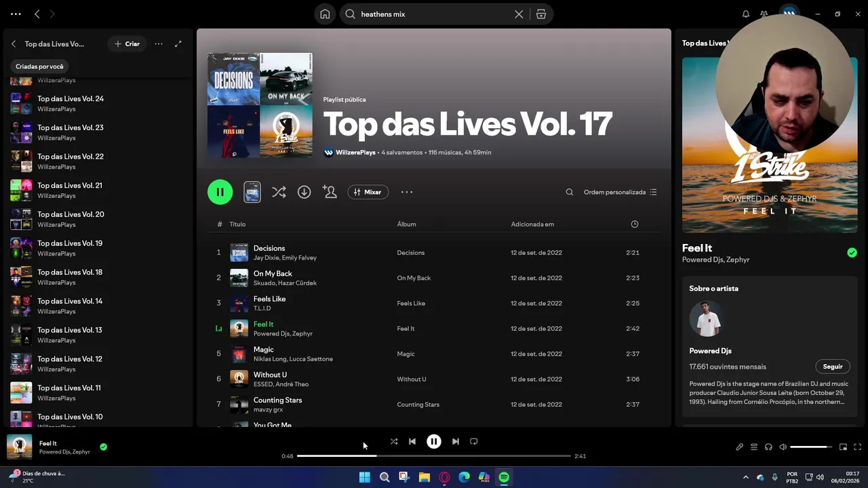
Task: Click the playlist preview thumbnail button
Action: pyautogui.click(x=252, y=192)
